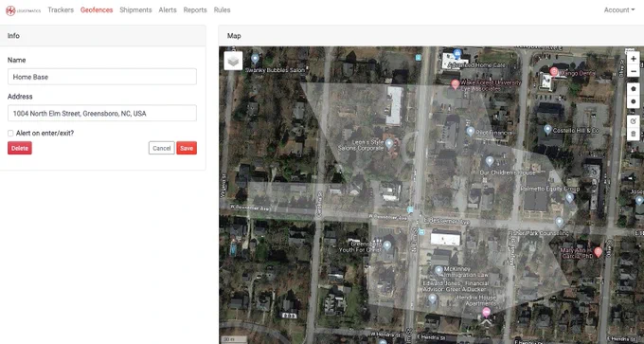Click the Logistimatics logo
This screenshot has height=344, width=644.
coord(23,10)
